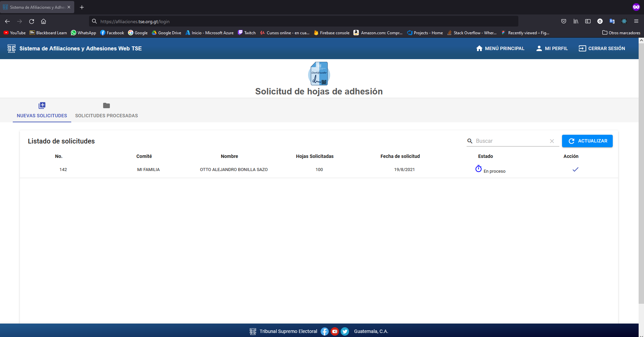This screenshot has height=337, width=644.
Task: Open the browser Library menu
Action: pos(575,21)
